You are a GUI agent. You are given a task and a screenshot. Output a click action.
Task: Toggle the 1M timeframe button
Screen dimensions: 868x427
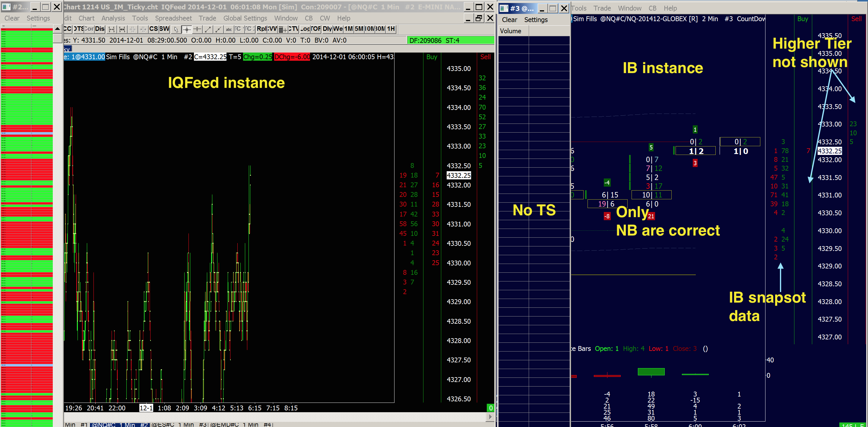(348, 29)
